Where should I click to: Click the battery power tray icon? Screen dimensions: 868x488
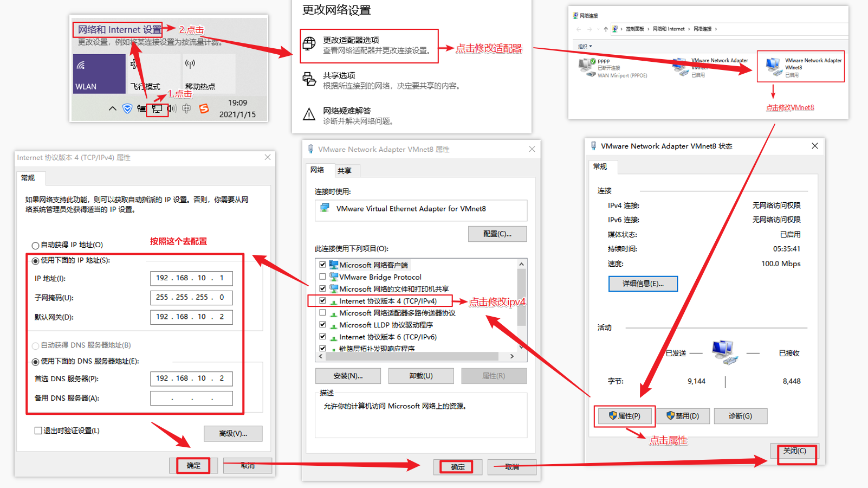tap(141, 108)
